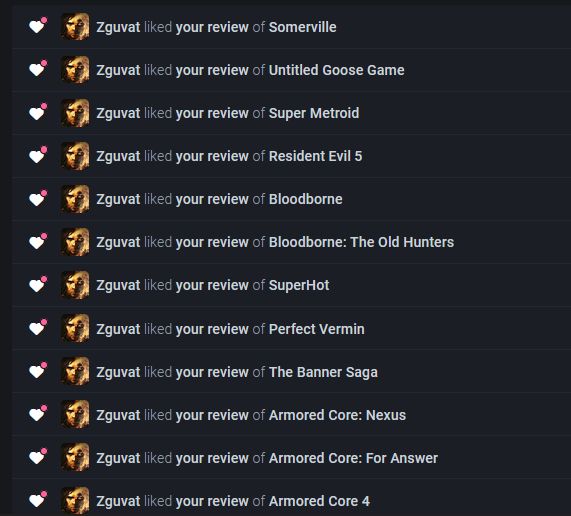This screenshot has height=516, width=571.
Task: Open the Armored Core: Nexus link
Action: point(337,415)
